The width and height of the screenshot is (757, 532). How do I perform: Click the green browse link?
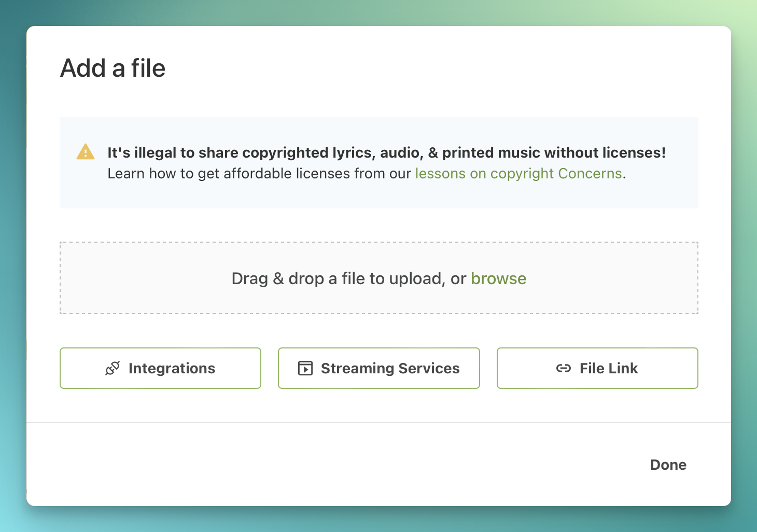(498, 278)
